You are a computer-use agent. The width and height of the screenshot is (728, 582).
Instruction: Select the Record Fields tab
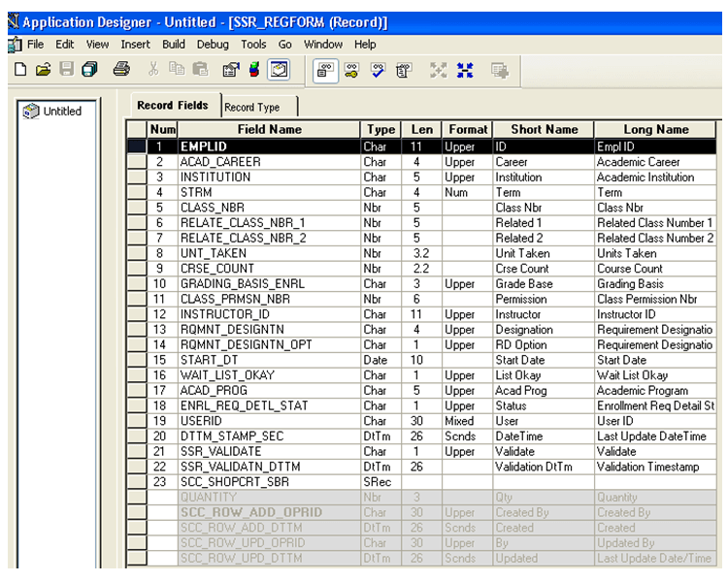tap(173, 106)
